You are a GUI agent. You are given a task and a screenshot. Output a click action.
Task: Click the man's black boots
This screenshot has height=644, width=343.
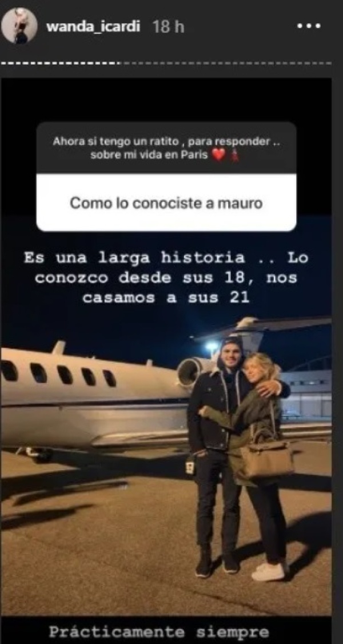pos(217,564)
